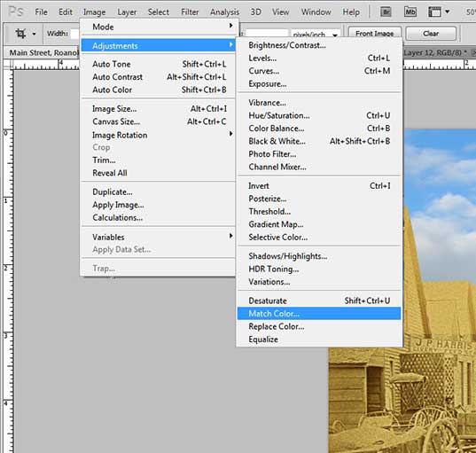
Task: Expand the Adjustments submenu
Action: tap(158, 45)
